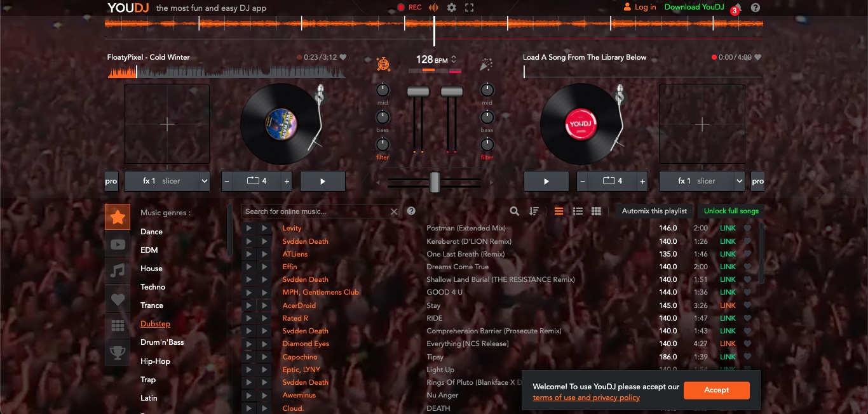Click the crossfader slider handle
Viewport: 868px width, 414px height.
[435, 182]
